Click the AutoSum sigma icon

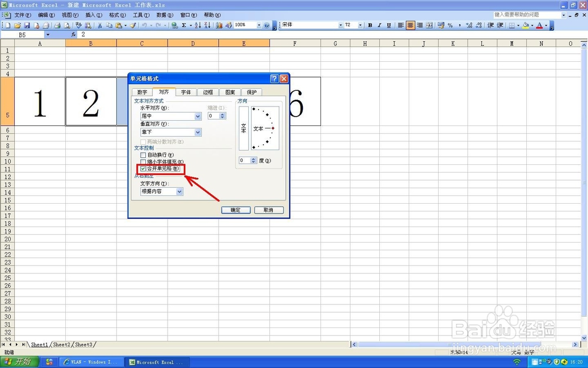pyautogui.click(x=183, y=25)
